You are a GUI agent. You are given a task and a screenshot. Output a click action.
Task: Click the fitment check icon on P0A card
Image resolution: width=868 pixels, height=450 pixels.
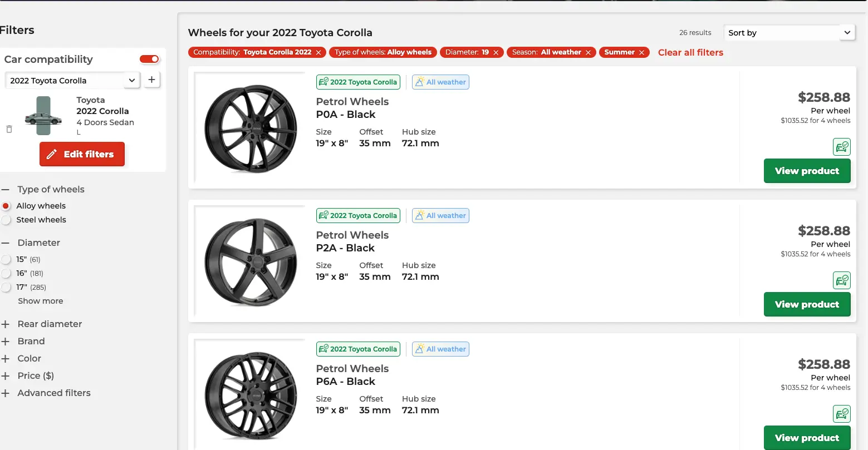tap(842, 147)
